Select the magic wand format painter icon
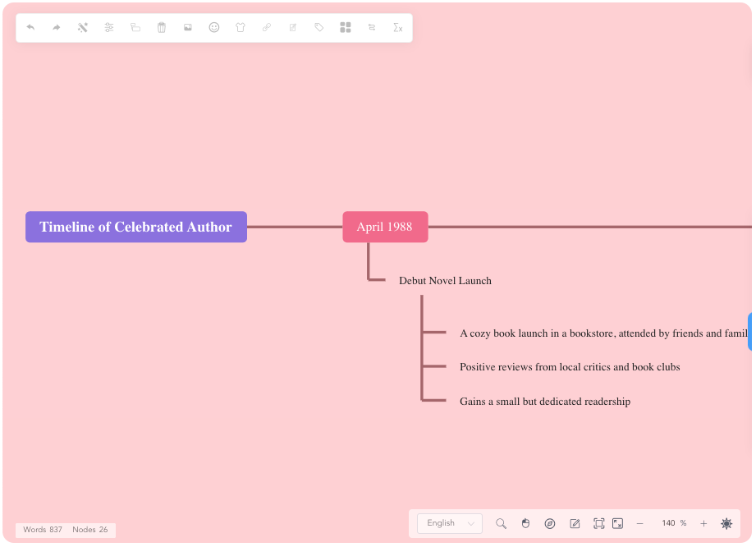 (83, 27)
